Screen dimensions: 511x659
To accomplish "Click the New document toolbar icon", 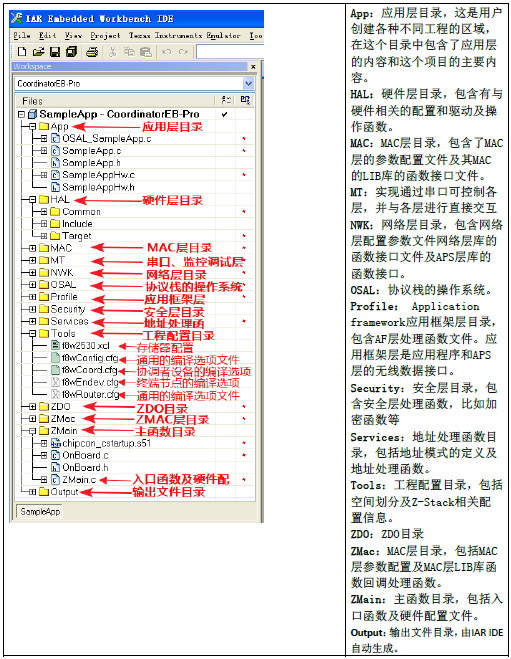I will point(21,52).
